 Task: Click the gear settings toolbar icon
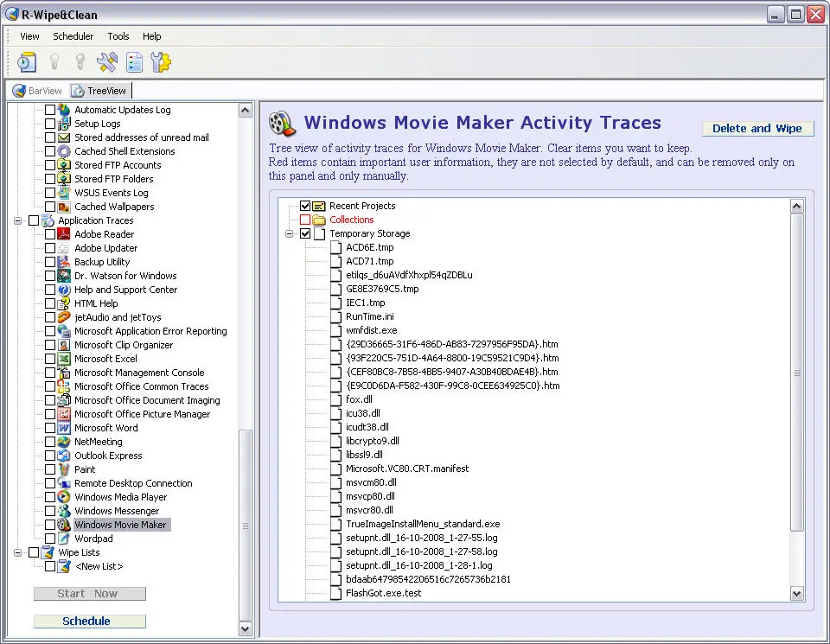tap(161, 62)
